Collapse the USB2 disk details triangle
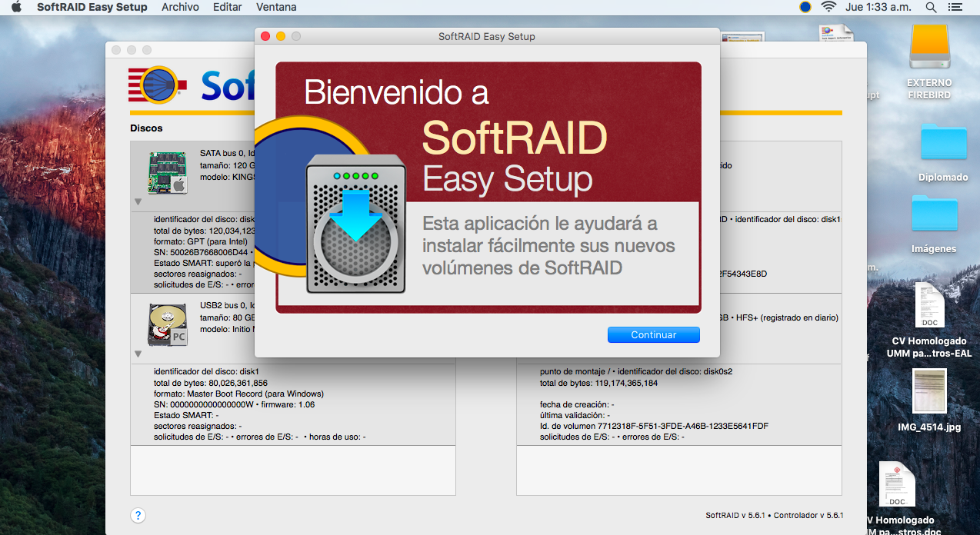The height and width of the screenshot is (535, 980). (138, 354)
